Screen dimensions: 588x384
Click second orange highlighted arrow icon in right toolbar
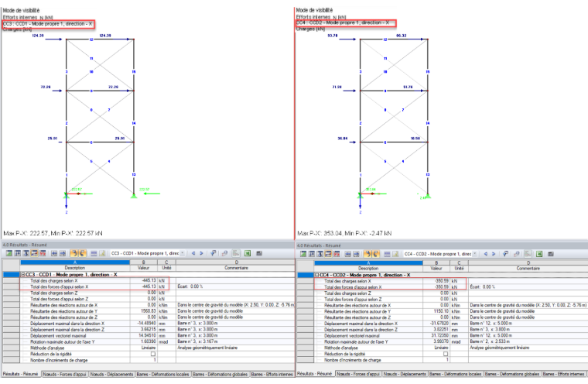click(376, 254)
